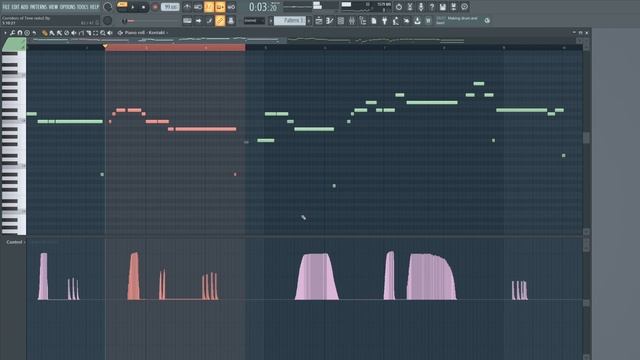The image size is (640, 360).
Task: Select the Paint brush tool
Action: 51,33
